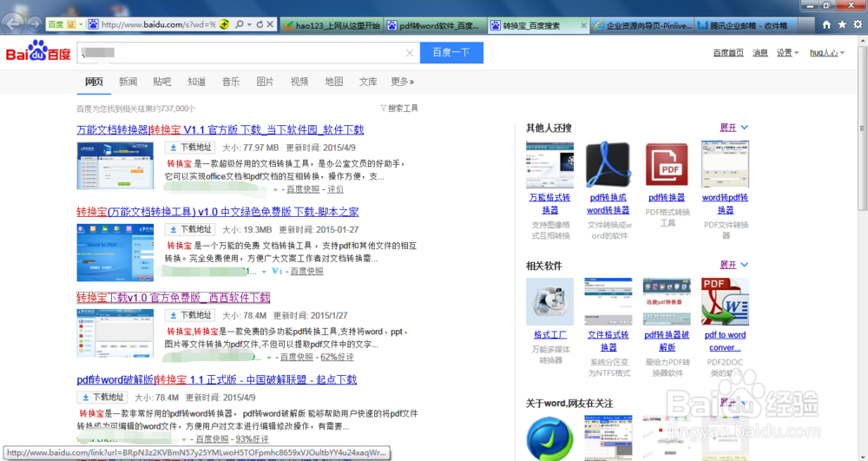Switch to the pdf转word软件 tab
Viewport: 868px width, 461px height.
point(435,25)
